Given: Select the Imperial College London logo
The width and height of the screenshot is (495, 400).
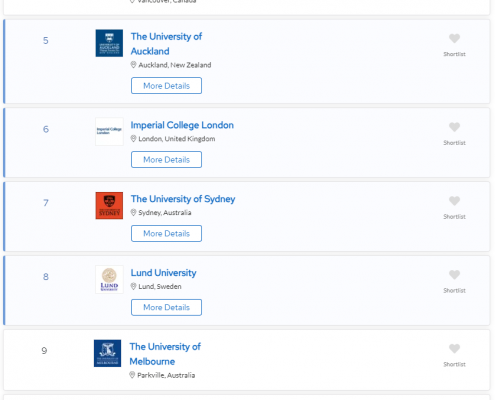Looking at the screenshot, I should click(109, 132).
